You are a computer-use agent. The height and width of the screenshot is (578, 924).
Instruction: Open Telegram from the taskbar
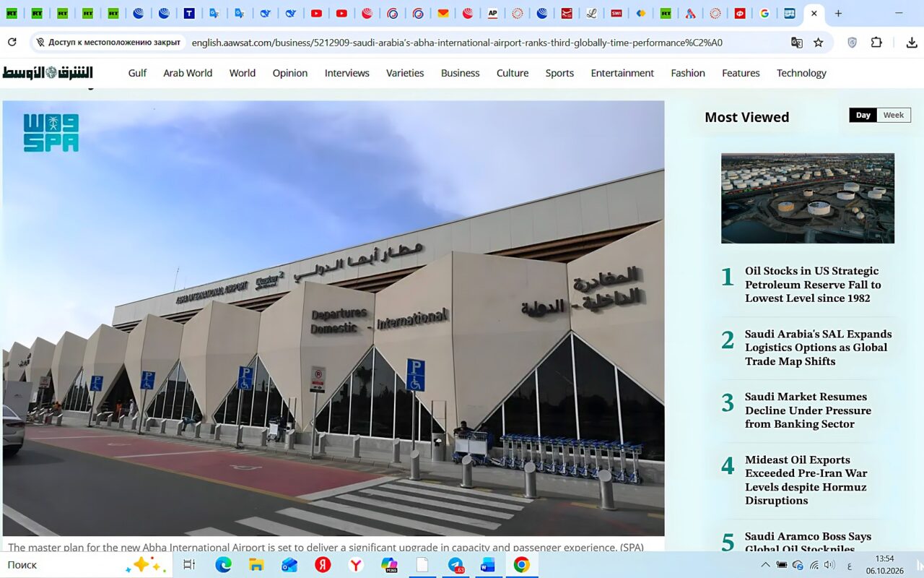[456, 565]
